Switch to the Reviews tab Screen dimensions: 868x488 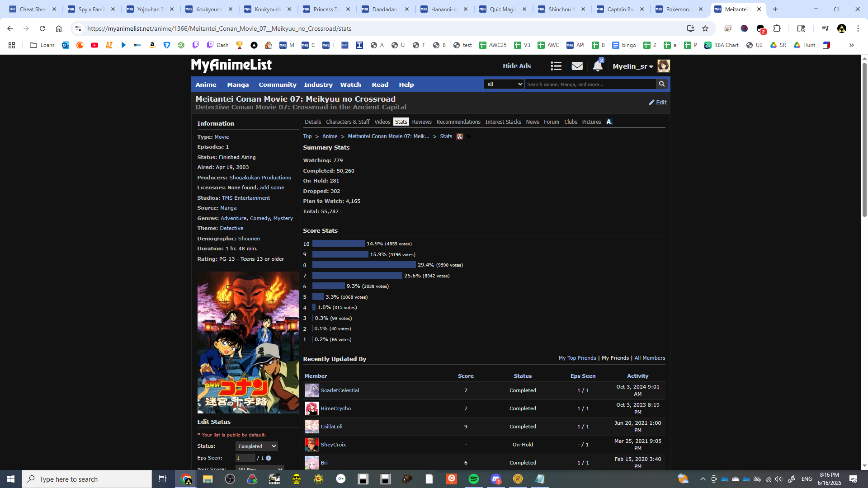click(x=421, y=122)
